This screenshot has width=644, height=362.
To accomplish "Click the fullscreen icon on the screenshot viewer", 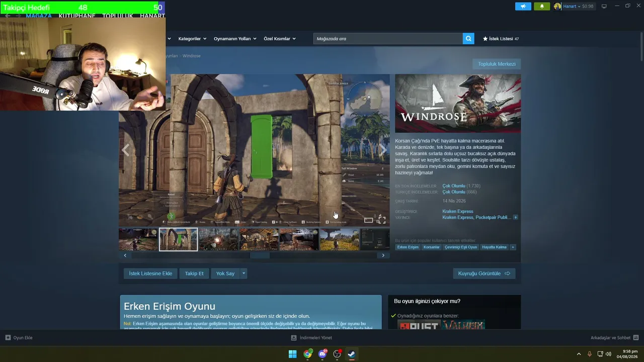I will click(381, 220).
